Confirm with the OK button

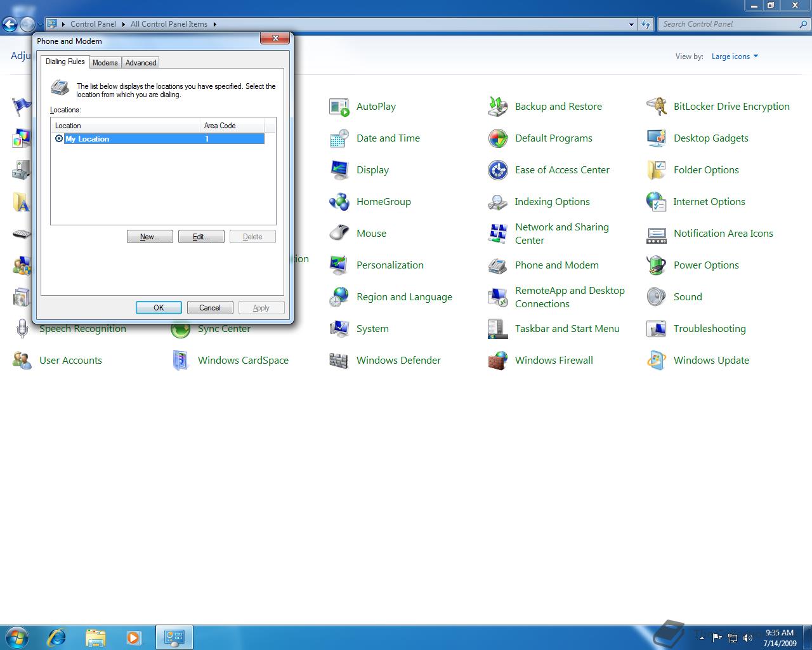[159, 308]
